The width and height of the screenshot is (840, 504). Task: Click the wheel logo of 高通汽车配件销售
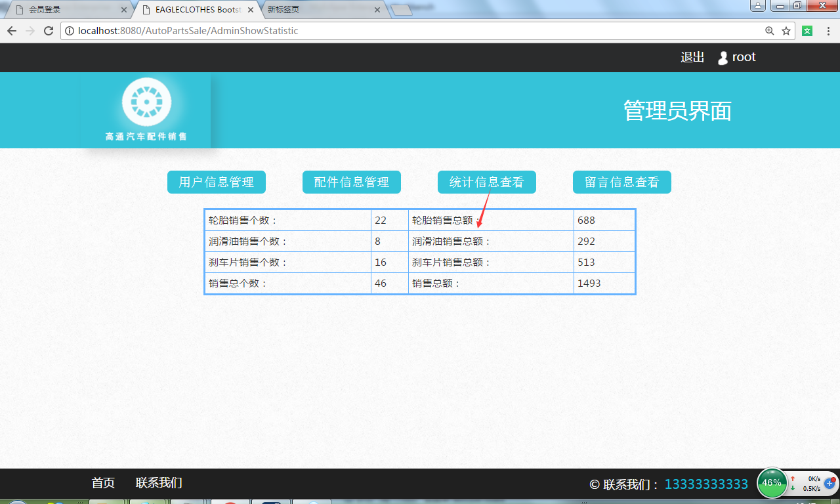coord(146,102)
